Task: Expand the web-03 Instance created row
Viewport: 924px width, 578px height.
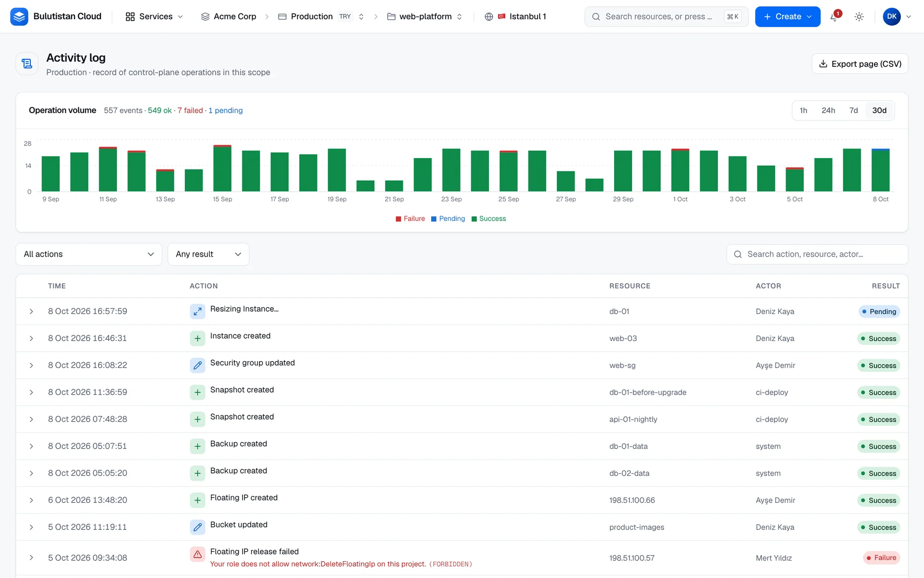Action: [31, 339]
